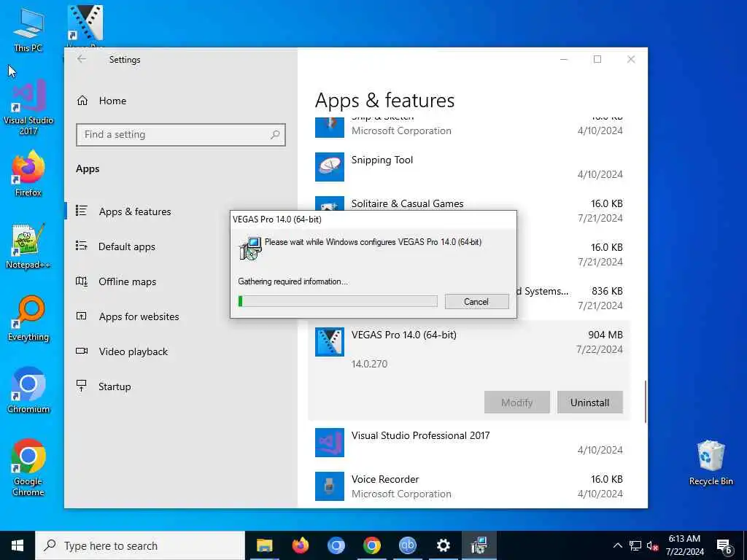Select the Firefox desktop shortcut

click(x=28, y=174)
